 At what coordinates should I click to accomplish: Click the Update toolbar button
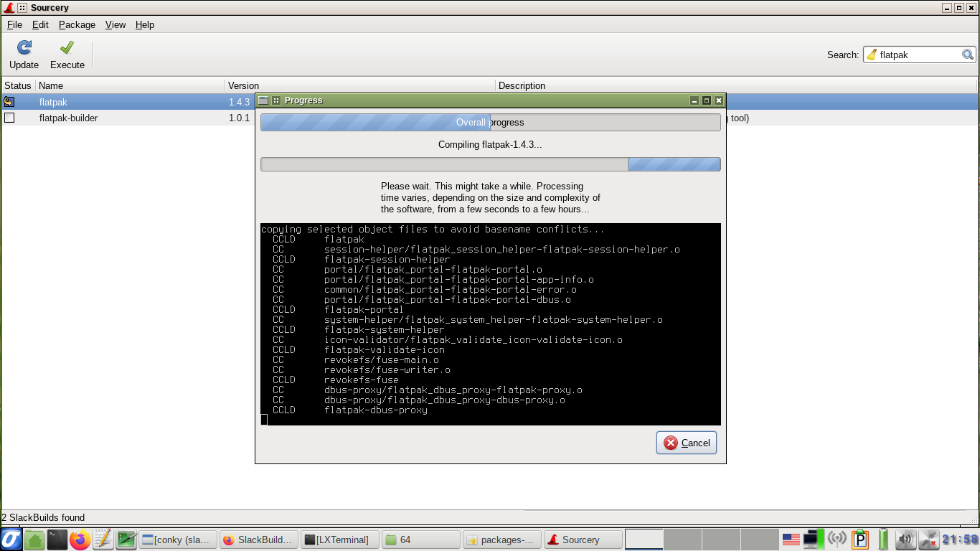(24, 55)
